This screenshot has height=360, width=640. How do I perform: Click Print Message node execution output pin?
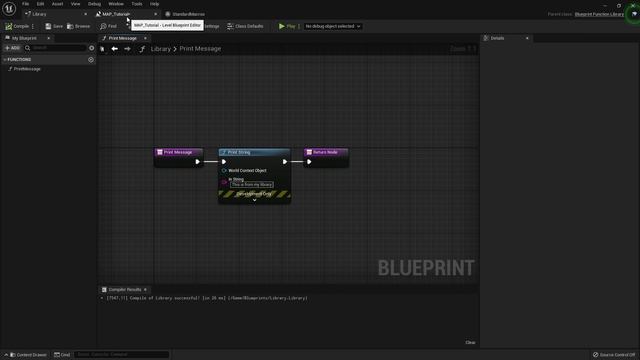[198, 162]
